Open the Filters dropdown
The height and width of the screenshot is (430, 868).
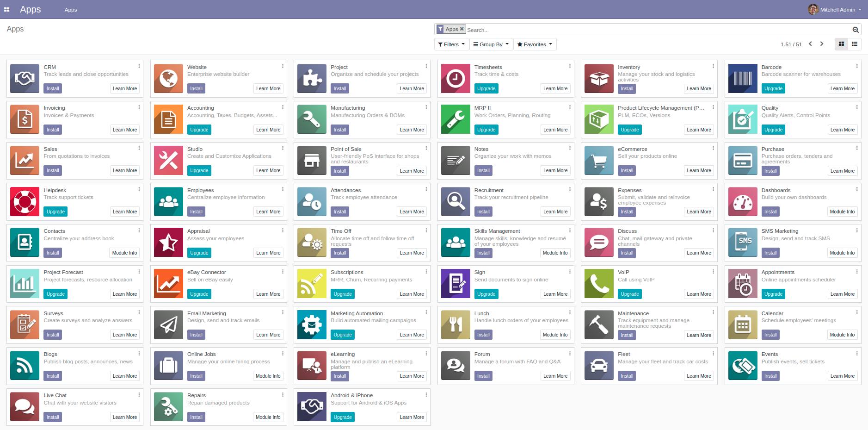(450, 44)
